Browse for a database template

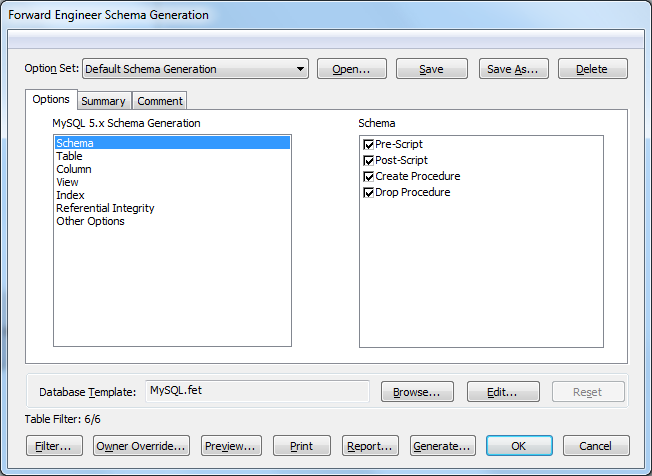[x=417, y=392]
